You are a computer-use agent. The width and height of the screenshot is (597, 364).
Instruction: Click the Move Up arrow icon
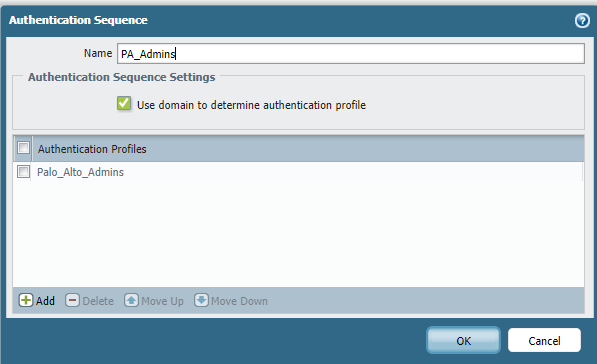[131, 300]
